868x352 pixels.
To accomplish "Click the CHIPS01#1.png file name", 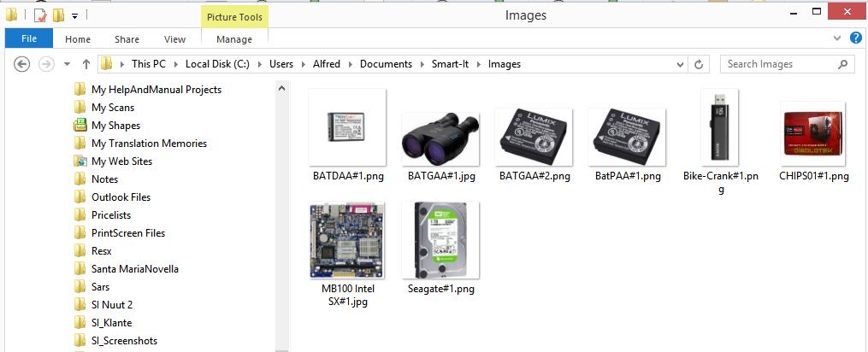I will pos(814,177).
